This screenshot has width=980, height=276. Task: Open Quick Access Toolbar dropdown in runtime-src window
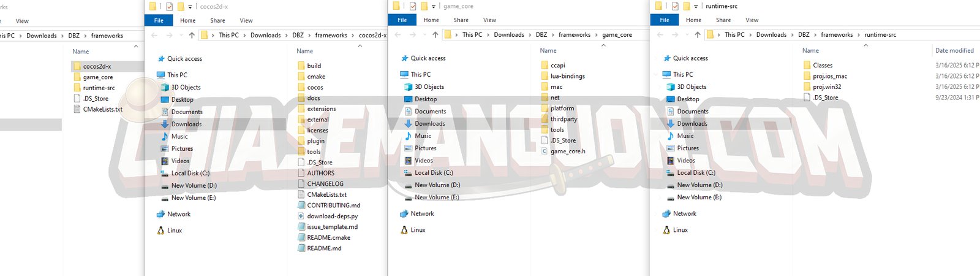tap(696, 7)
